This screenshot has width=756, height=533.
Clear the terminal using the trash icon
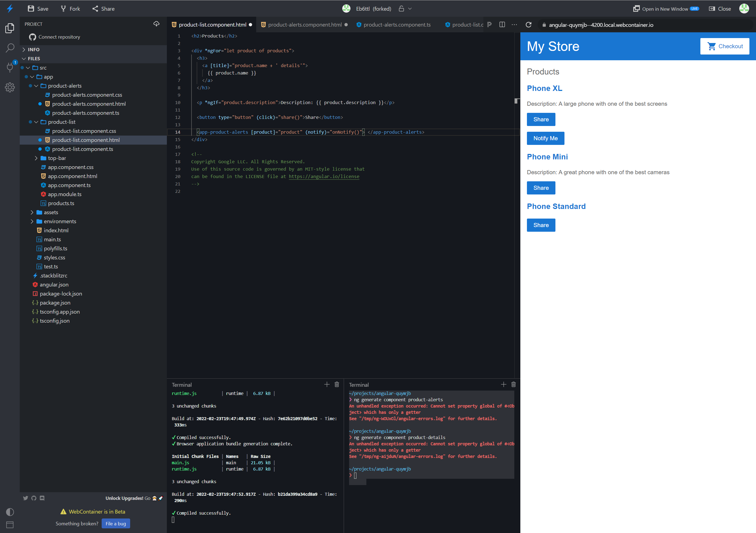[336, 384]
